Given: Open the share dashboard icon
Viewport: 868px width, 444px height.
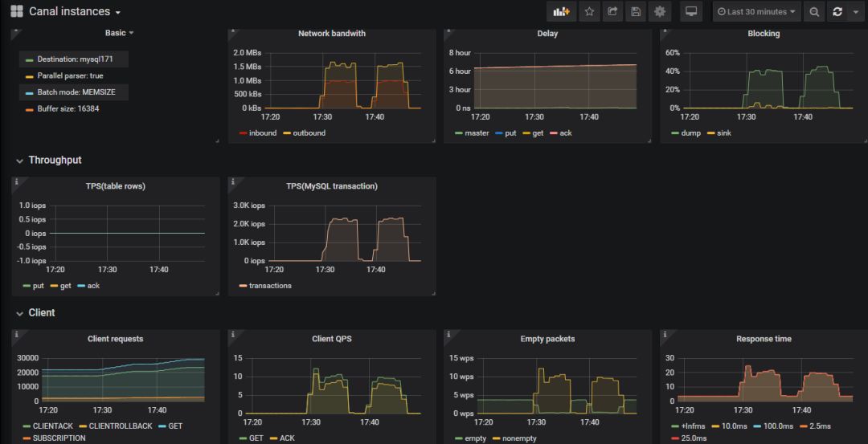Looking at the screenshot, I should (x=612, y=11).
